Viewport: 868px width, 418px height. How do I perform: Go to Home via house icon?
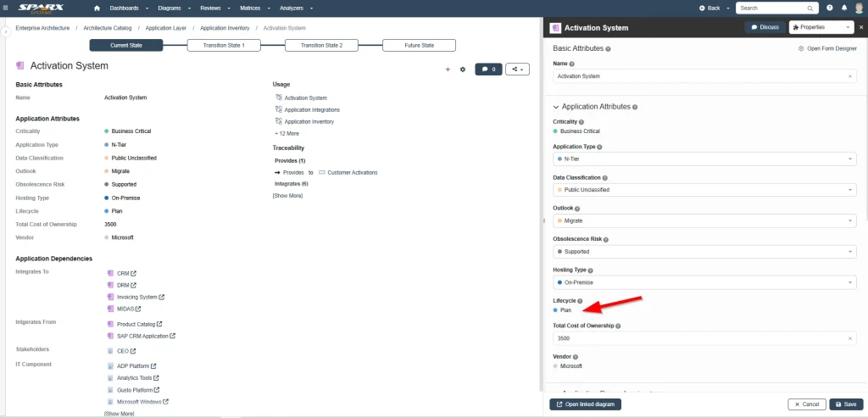(97, 8)
